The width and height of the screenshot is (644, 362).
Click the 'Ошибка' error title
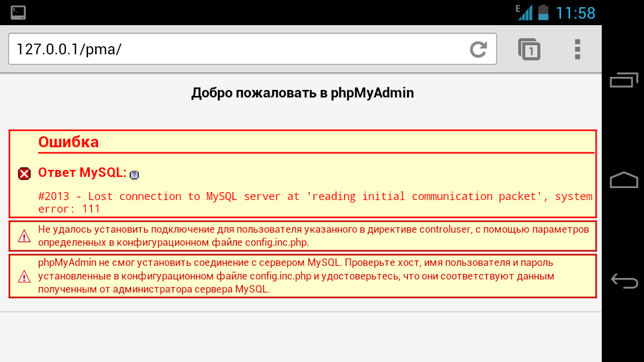pos(68,142)
